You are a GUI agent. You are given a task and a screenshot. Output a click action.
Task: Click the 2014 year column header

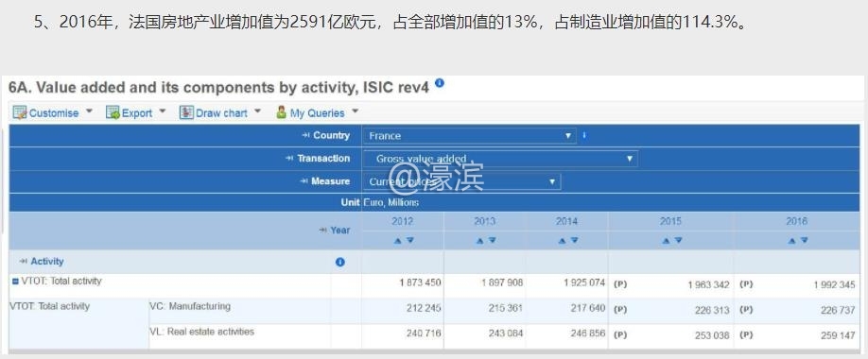coord(567,221)
